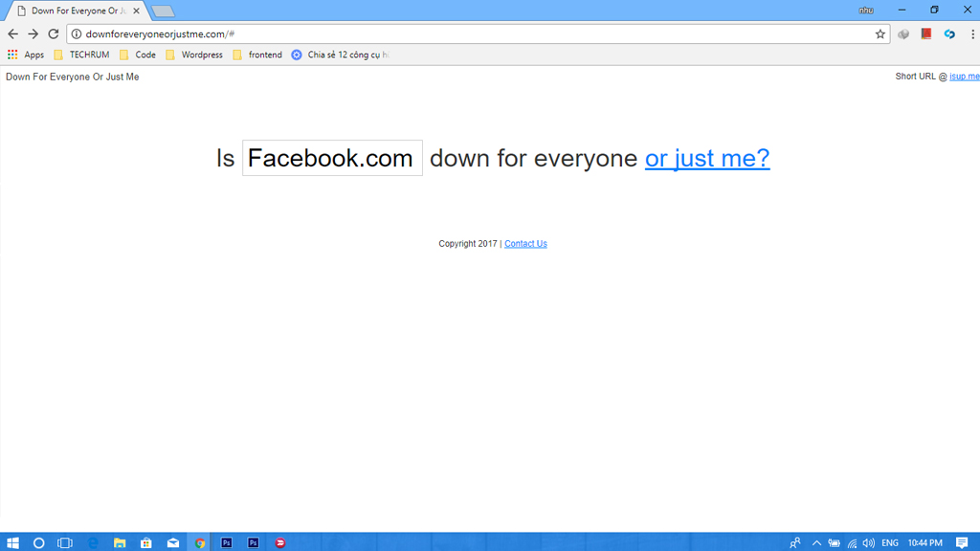Open the Windows Store from taskbar

(x=146, y=543)
